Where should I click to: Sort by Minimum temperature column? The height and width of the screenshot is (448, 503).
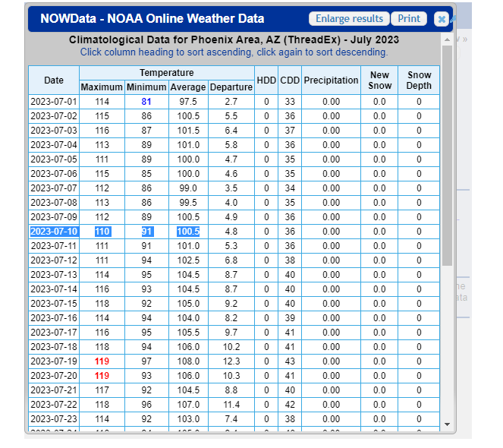(x=146, y=87)
